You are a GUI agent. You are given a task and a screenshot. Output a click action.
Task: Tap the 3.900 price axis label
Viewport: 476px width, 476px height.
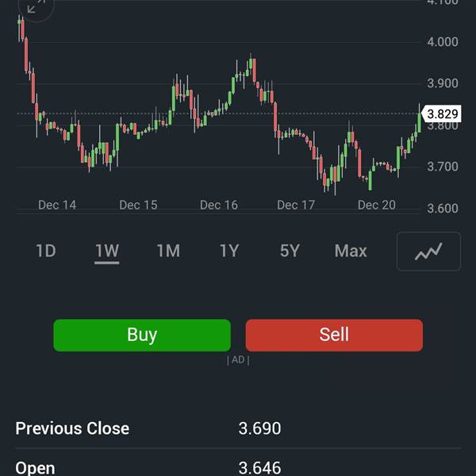click(x=443, y=83)
